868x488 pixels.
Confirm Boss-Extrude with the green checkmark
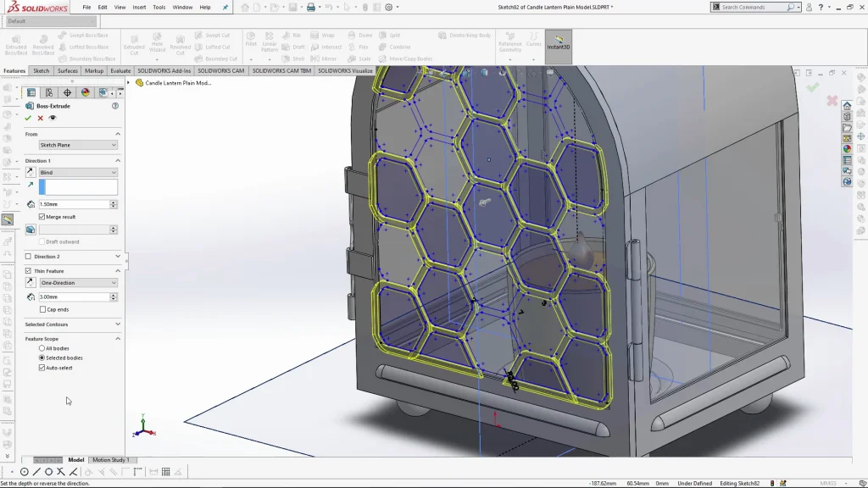point(28,118)
